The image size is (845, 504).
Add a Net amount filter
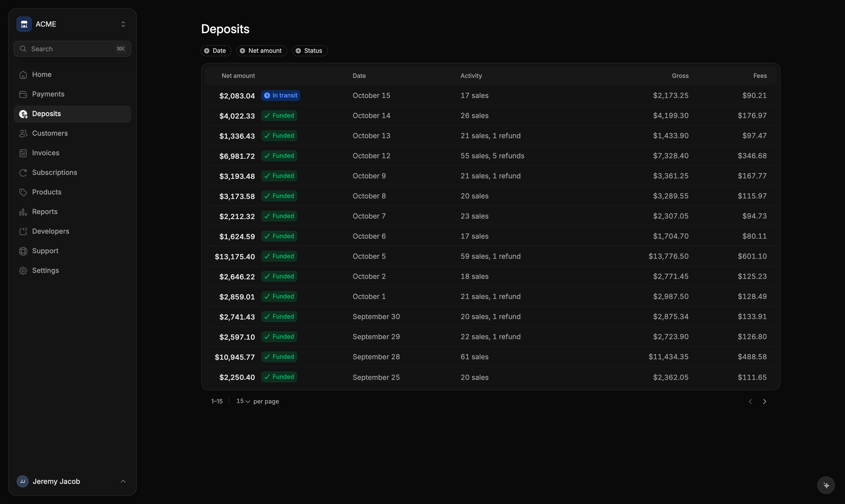pyautogui.click(x=261, y=51)
